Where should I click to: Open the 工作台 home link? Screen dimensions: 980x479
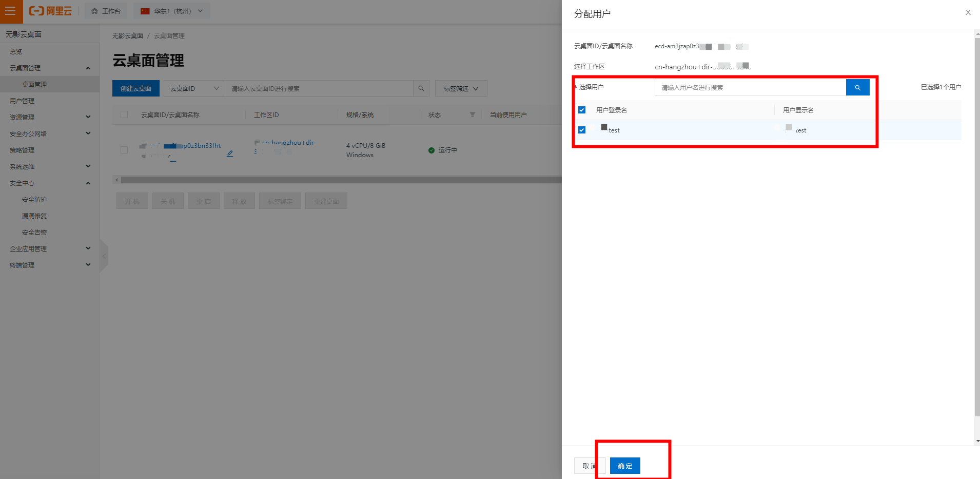[106, 11]
